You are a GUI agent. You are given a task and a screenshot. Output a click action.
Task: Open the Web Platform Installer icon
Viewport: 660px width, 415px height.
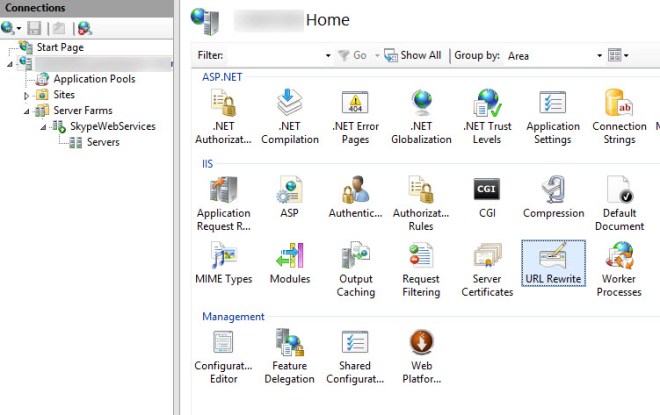click(x=421, y=357)
